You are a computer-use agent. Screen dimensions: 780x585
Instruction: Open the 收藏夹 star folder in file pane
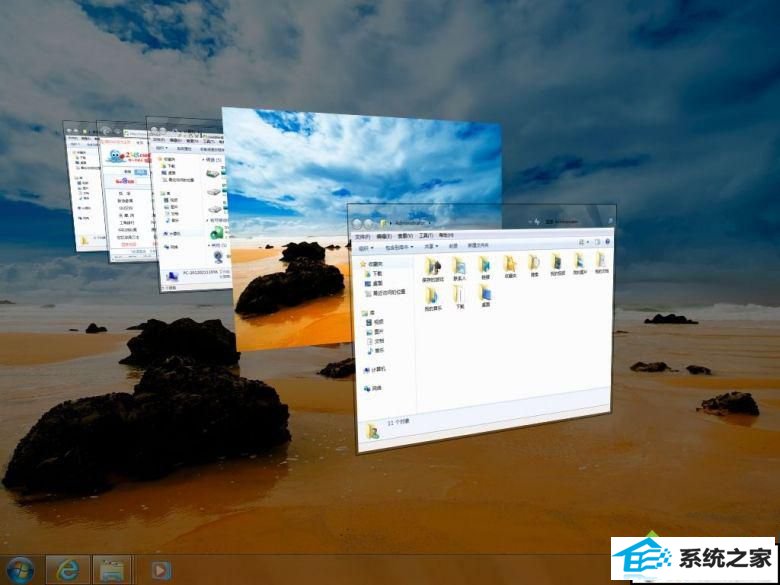510,267
